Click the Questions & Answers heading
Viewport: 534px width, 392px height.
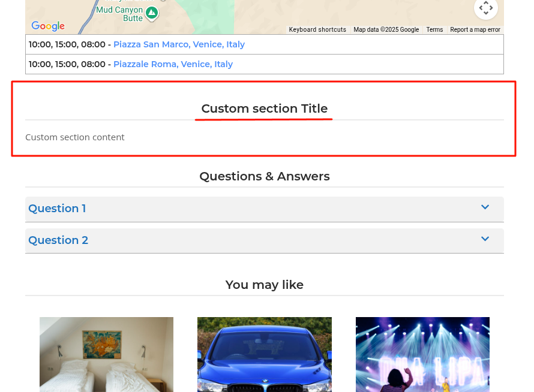pos(264,176)
